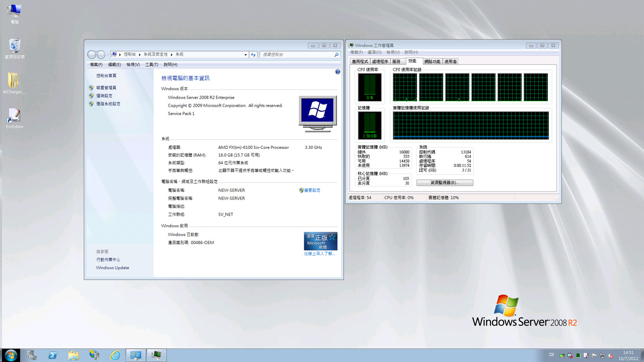Open 裝置管理員 from the left pane
644x362 pixels.
106,87
